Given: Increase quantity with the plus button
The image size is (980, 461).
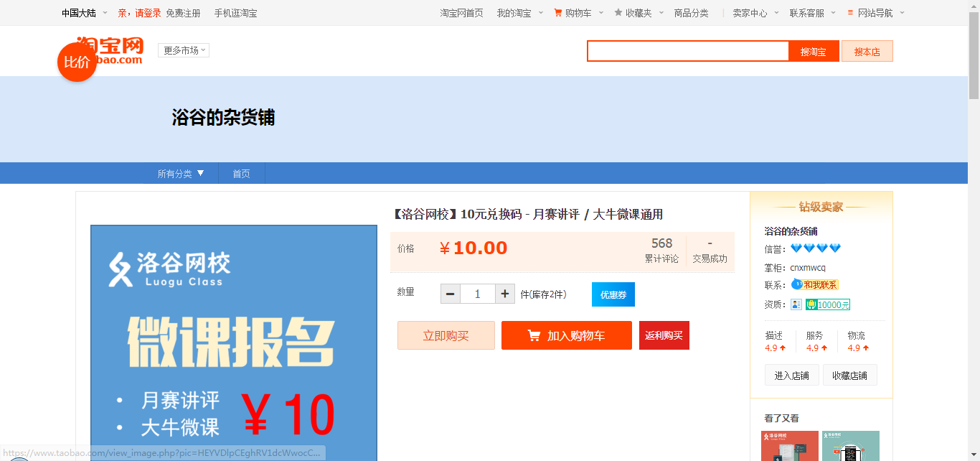Looking at the screenshot, I should [505, 294].
